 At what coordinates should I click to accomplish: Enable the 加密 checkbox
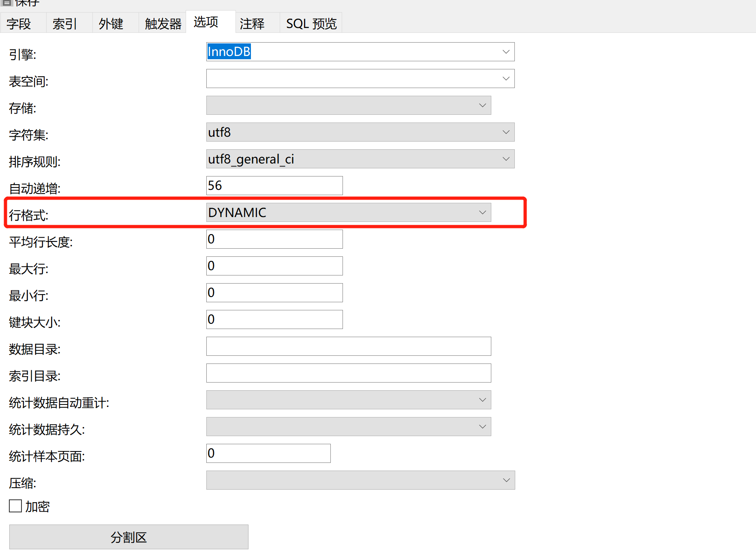pyautogui.click(x=15, y=506)
